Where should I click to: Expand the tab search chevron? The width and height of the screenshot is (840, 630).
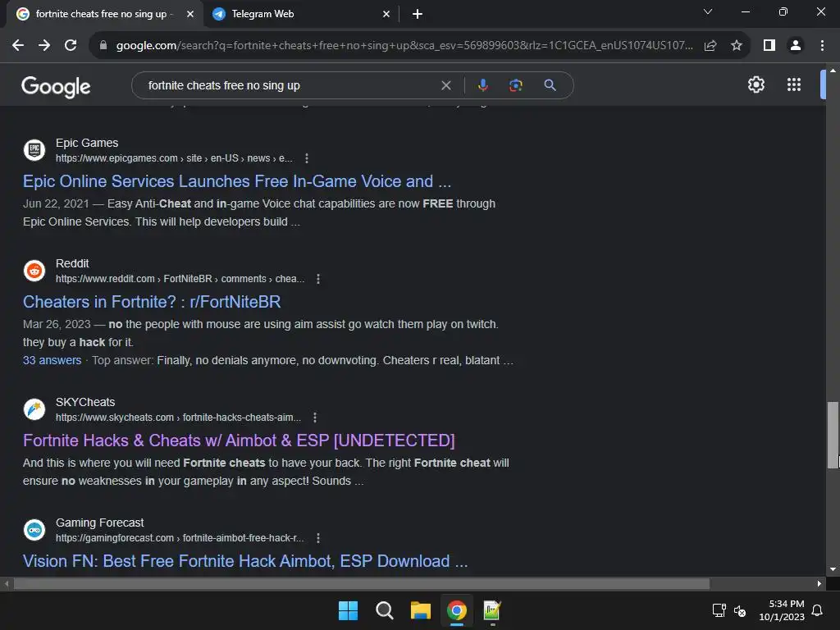coord(708,11)
